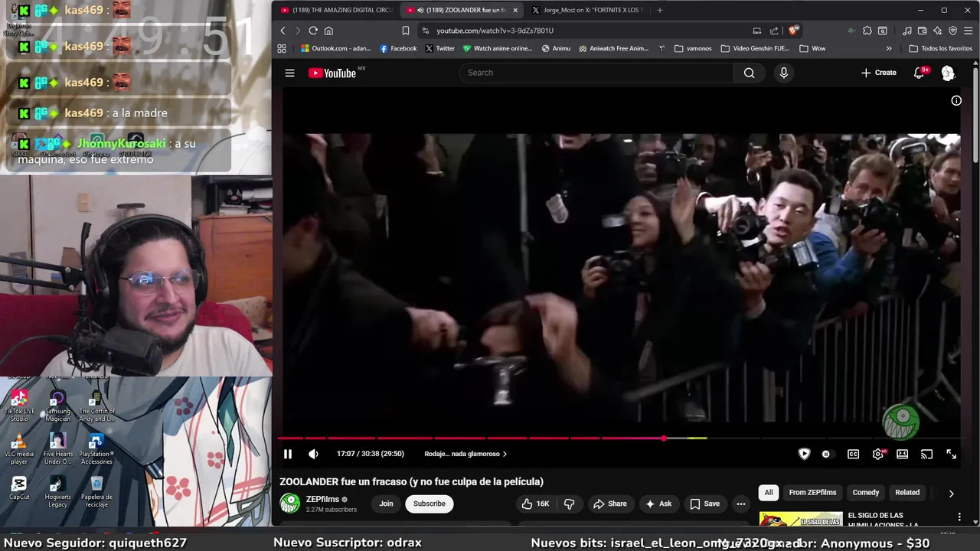Go to browser home page

(x=328, y=31)
